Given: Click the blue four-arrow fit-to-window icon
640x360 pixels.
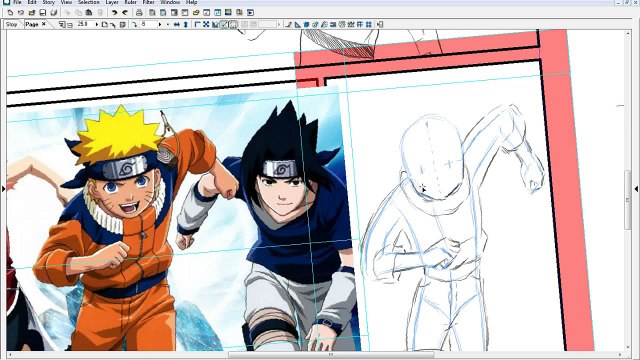Looking at the screenshot, I should click(206, 24).
